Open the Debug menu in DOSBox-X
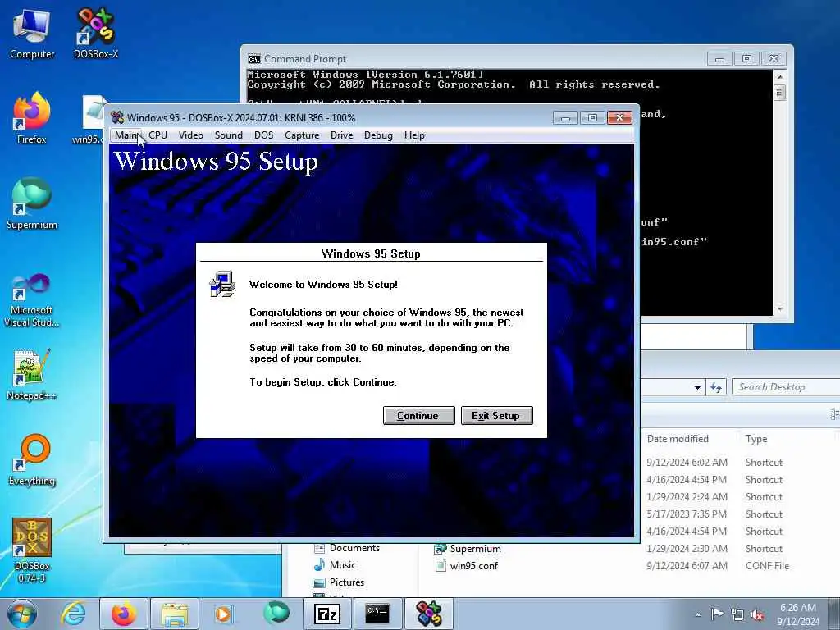This screenshot has width=840, height=630. (x=378, y=135)
